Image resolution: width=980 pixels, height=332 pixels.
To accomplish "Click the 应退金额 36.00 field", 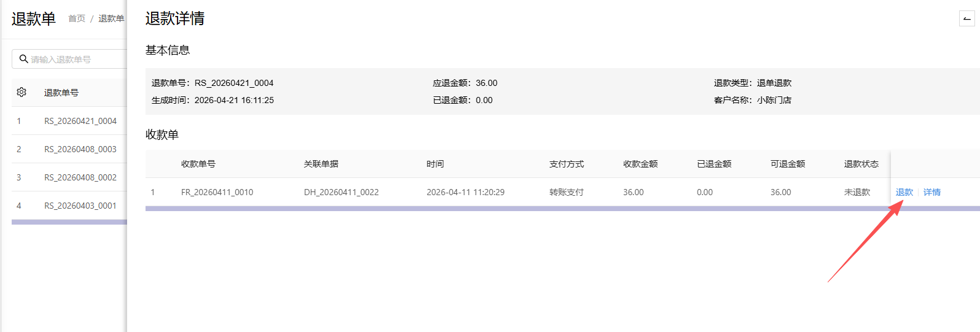I will [465, 83].
